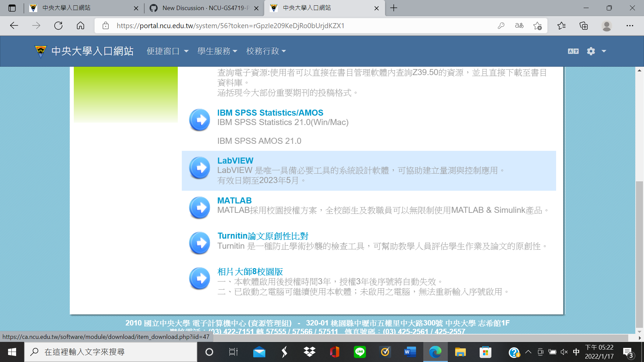Click the LabVIEW download arrow icon
This screenshot has width=644, height=362.
coord(200,168)
